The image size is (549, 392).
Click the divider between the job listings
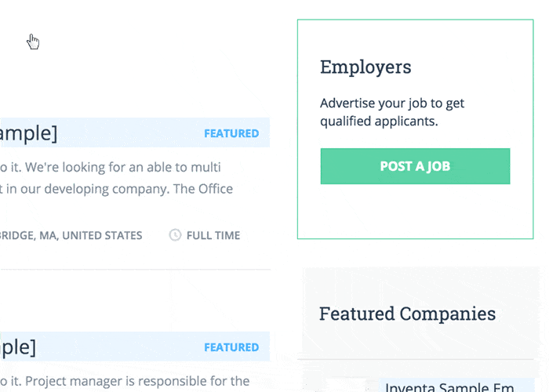click(135, 270)
